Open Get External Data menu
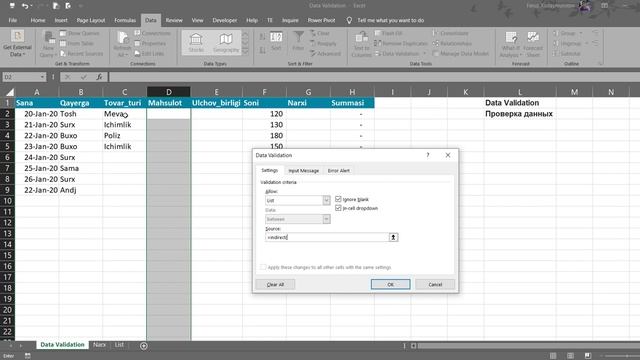The image size is (640, 360). (x=17, y=43)
